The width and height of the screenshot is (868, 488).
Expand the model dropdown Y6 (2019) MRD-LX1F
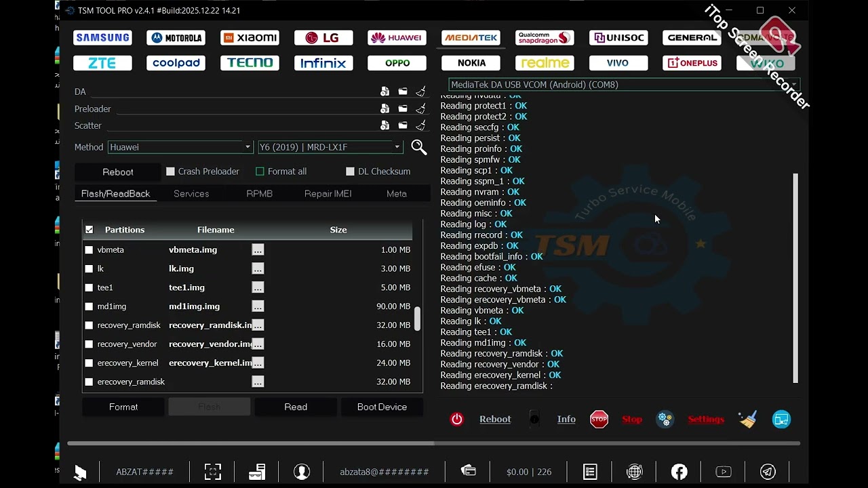point(330,147)
